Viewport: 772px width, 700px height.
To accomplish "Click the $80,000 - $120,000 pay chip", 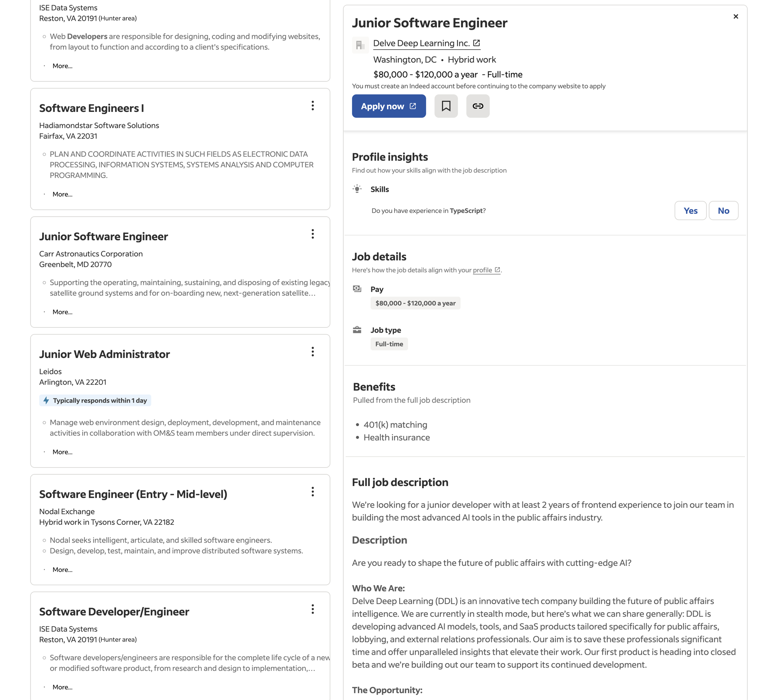I will pos(415,303).
